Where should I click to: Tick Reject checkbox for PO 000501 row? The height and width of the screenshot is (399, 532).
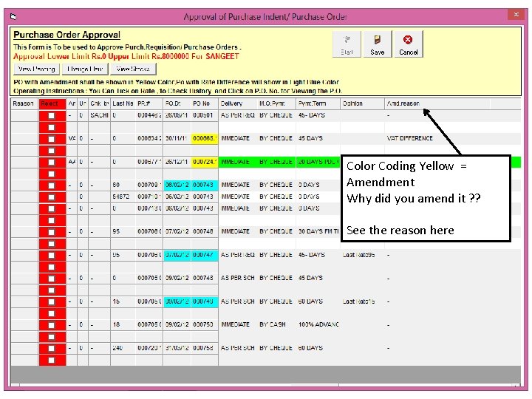(51, 116)
